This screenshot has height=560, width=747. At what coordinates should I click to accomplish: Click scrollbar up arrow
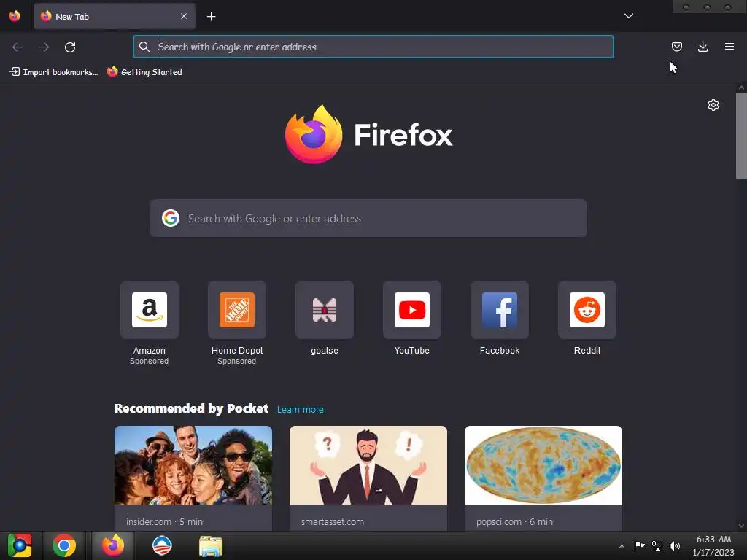[741, 87]
